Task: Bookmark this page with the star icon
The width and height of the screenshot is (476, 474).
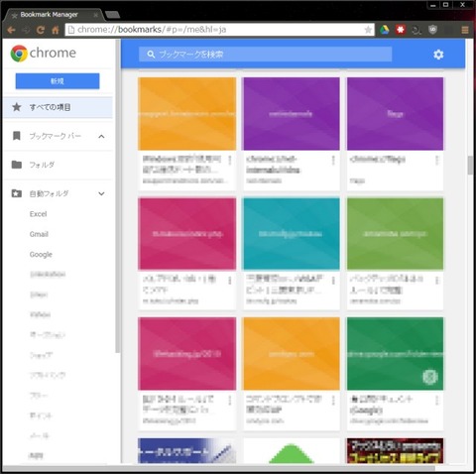Action: coord(368,30)
